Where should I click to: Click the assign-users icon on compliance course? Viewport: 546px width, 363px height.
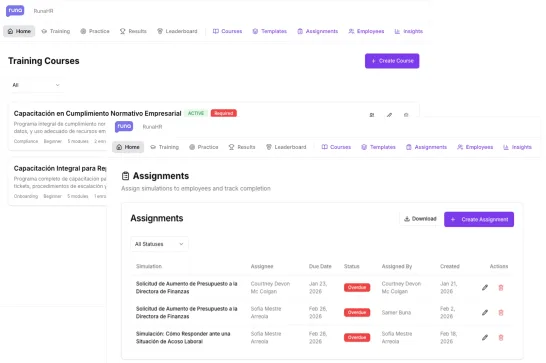[x=372, y=115]
